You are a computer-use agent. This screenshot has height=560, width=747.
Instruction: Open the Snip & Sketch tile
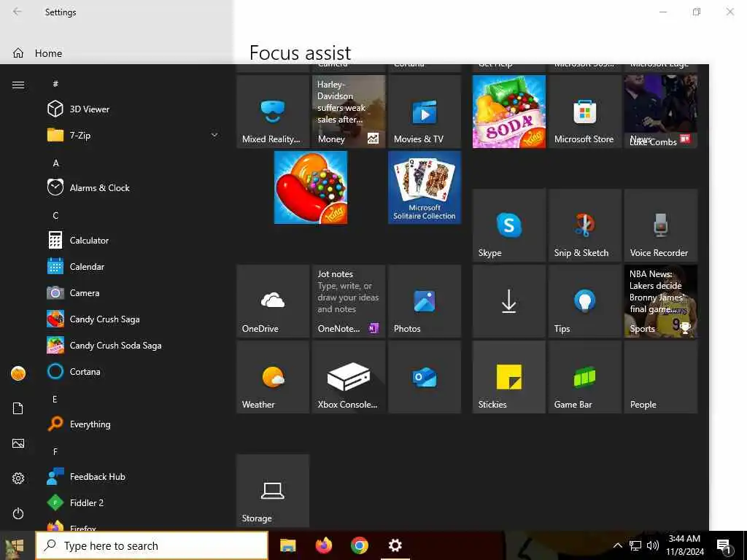click(x=584, y=225)
